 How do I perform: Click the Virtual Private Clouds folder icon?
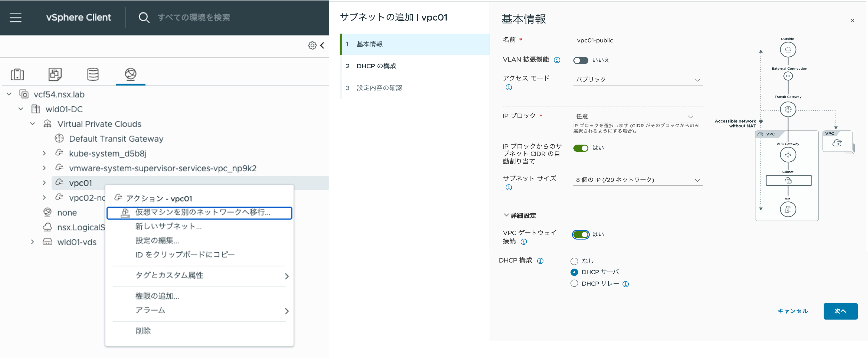coord(47,123)
